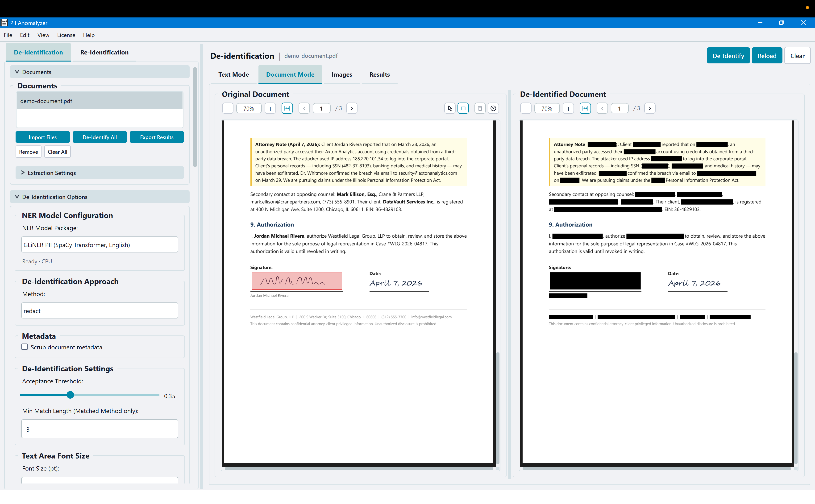Open the License menu
The width and height of the screenshot is (815, 504).
(66, 35)
